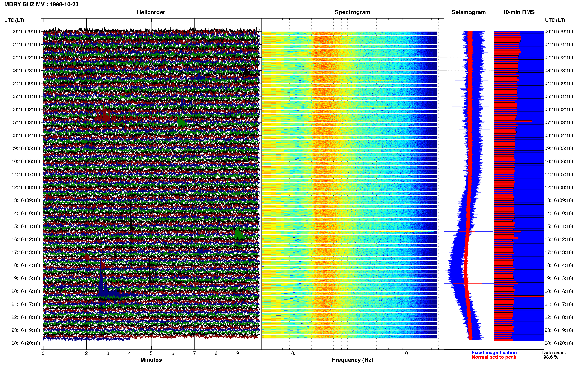Image resolution: width=588 pixels, height=368 pixels.
Task: Click tick label '3' on the Minutes axis
Action: (108, 353)
